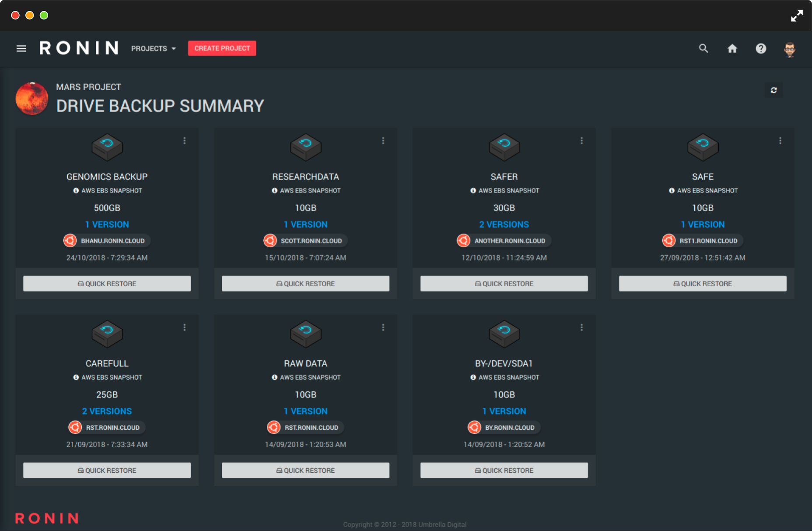
Task: Open 2 versions link for Carefull
Action: point(107,411)
